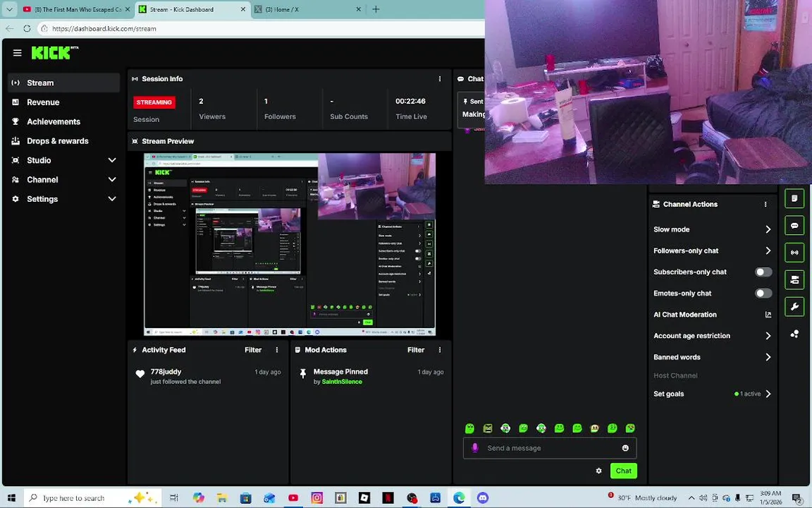
Task: Click the heart icon beside 778juddy
Action: (x=140, y=374)
